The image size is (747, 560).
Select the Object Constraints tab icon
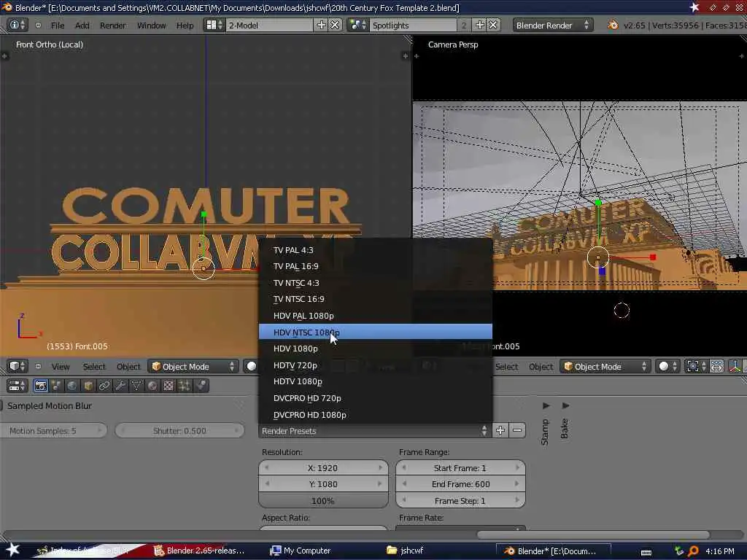point(104,386)
